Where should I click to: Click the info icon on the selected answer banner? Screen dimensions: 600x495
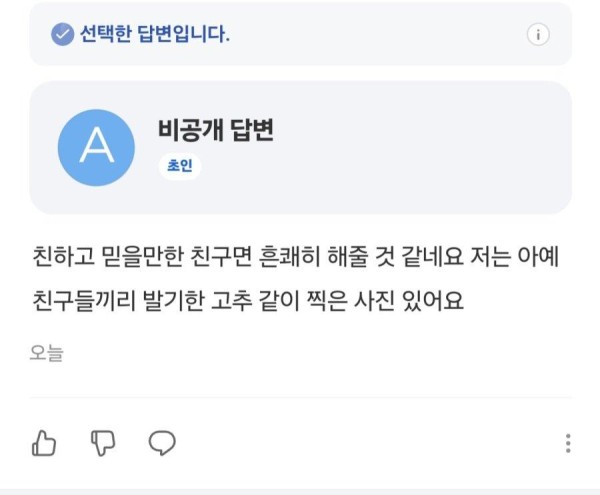(x=538, y=34)
